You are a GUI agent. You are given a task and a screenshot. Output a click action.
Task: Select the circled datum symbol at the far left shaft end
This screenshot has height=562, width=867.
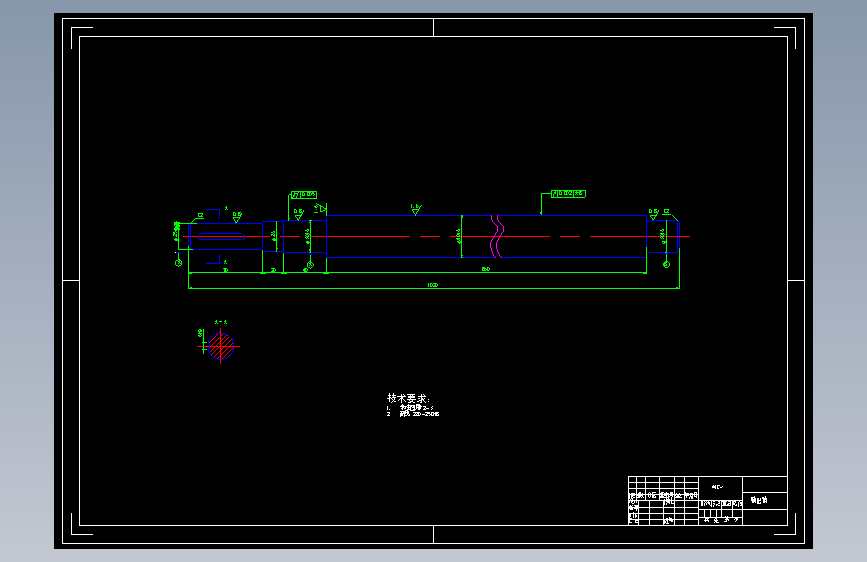[179, 263]
